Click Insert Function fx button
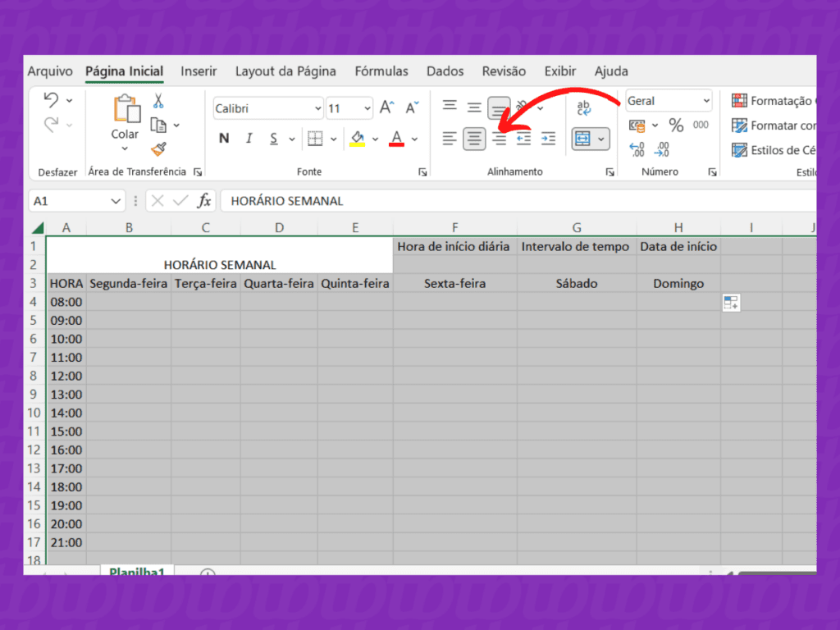Viewport: 840px width, 630px height. (204, 201)
